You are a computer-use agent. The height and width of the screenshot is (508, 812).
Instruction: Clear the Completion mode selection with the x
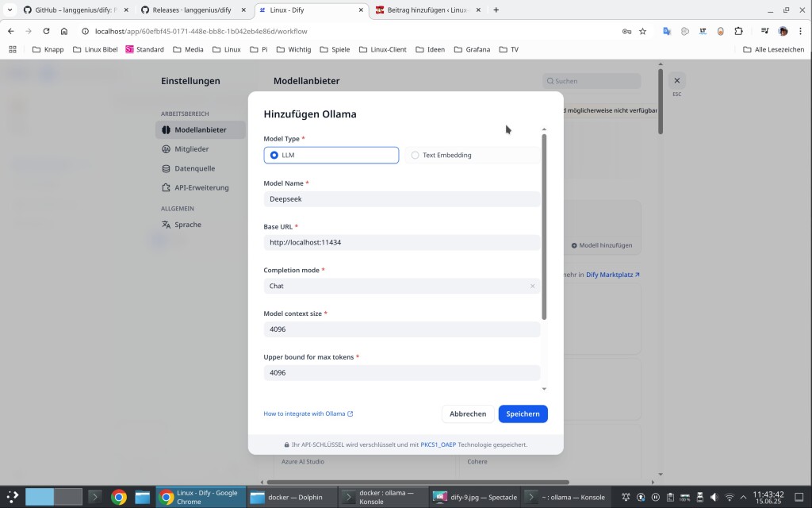click(x=532, y=286)
